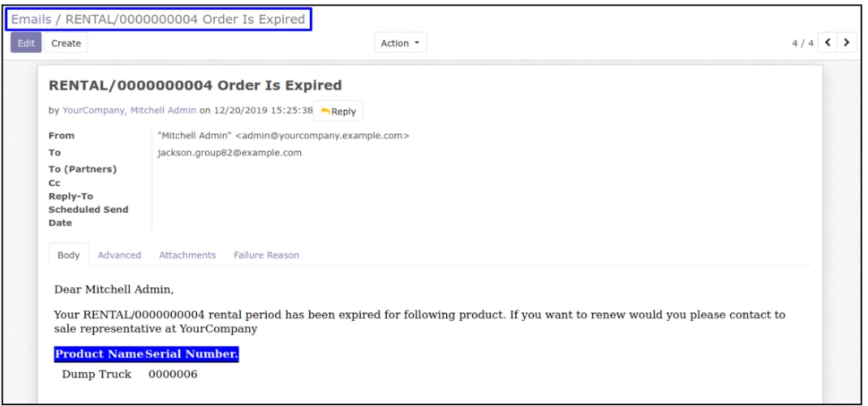Click the Serial Number column header

point(191,355)
